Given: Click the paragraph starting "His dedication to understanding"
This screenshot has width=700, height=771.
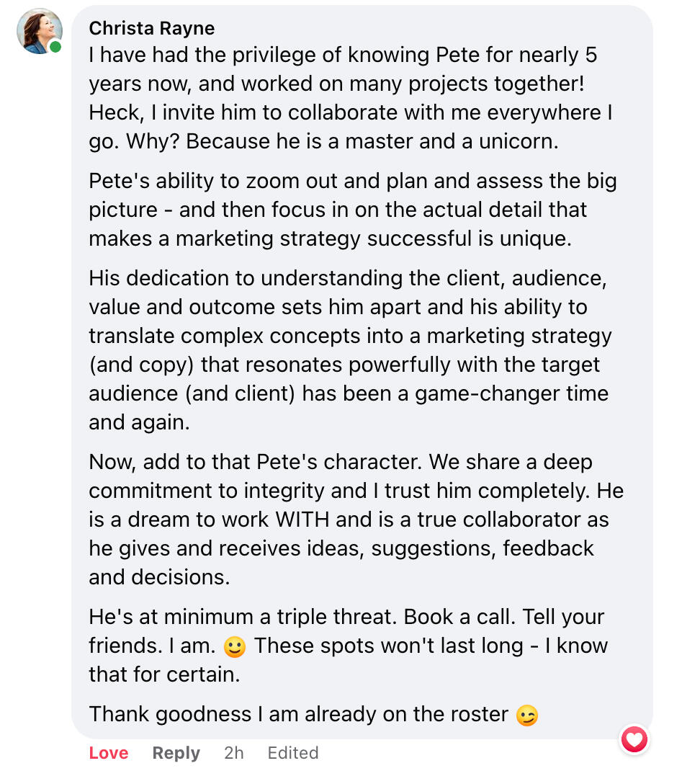Looking at the screenshot, I should coord(346,350).
